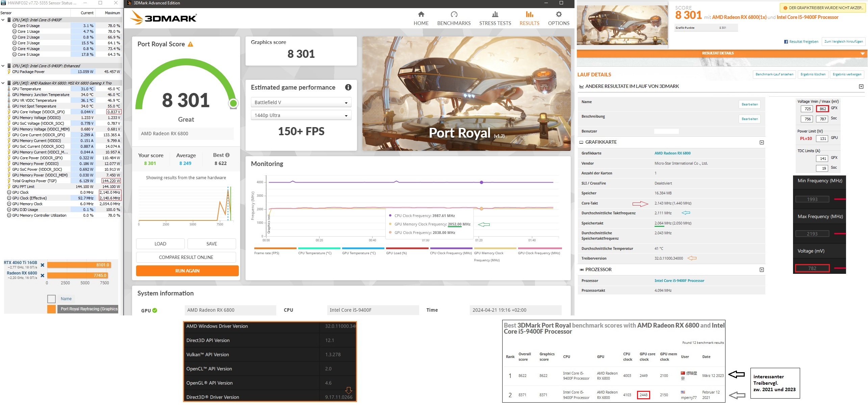Go to STRESS TESTS section

tap(495, 18)
